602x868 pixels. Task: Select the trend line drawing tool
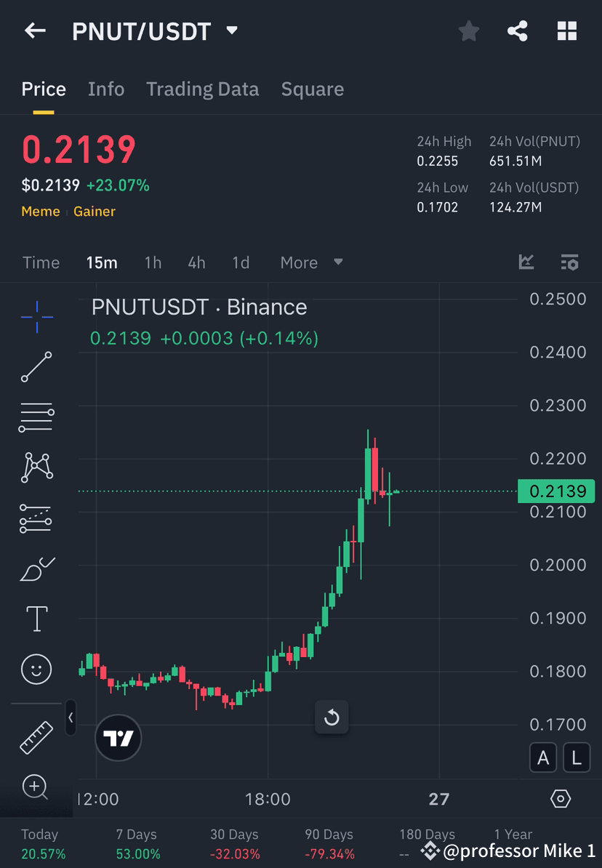point(36,367)
